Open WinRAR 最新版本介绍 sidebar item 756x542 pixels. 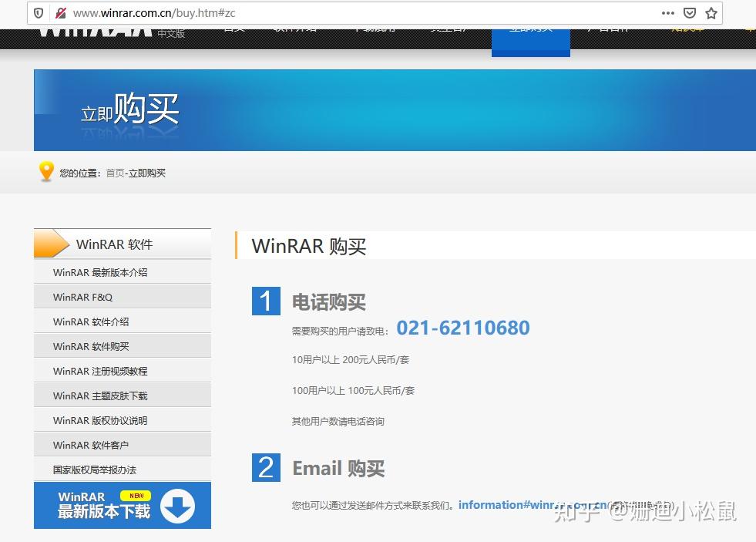[x=123, y=272]
